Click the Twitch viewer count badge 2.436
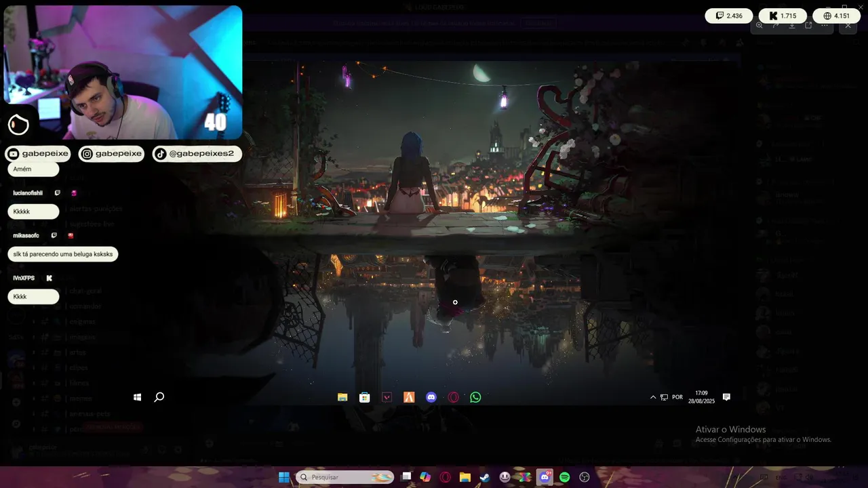Image resolution: width=868 pixels, height=488 pixels. [729, 16]
